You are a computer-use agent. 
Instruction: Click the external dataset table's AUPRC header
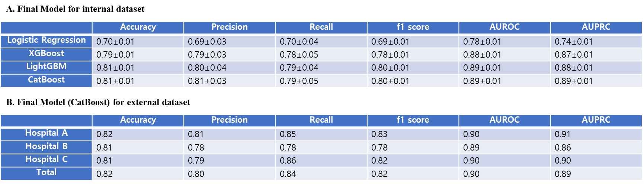[x=596, y=120]
